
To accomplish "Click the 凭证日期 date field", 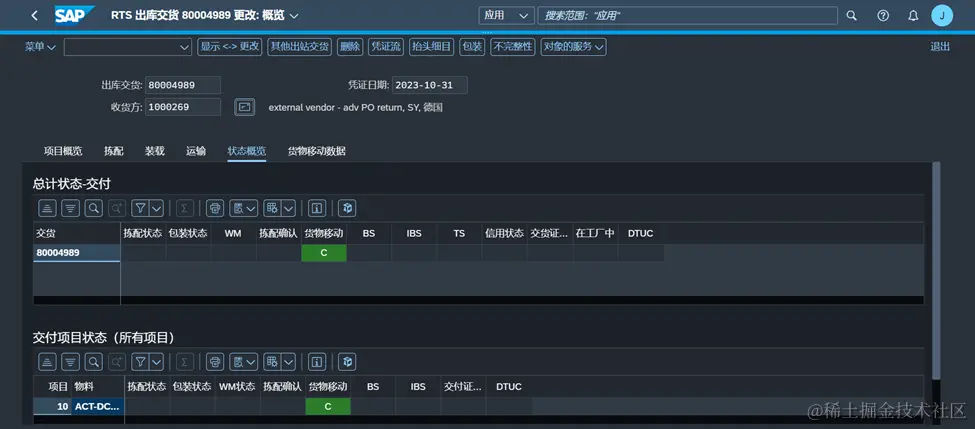I will tap(430, 85).
